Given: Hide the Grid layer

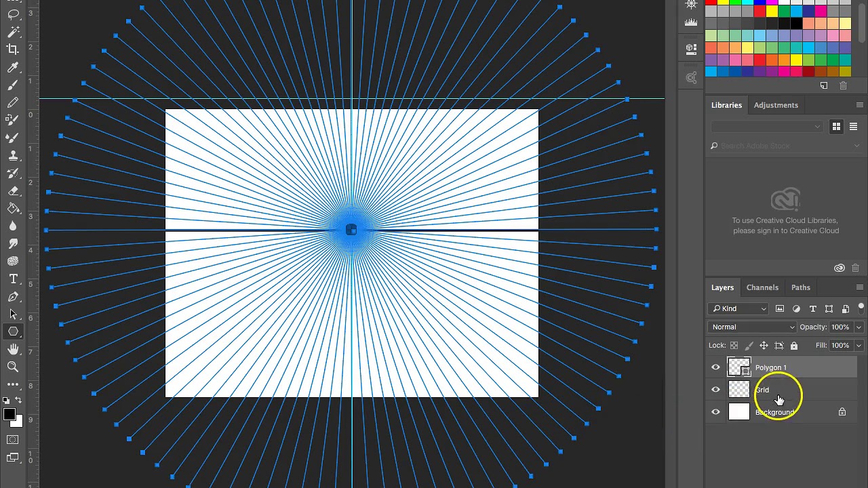Looking at the screenshot, I should click(x=715, y=390).
